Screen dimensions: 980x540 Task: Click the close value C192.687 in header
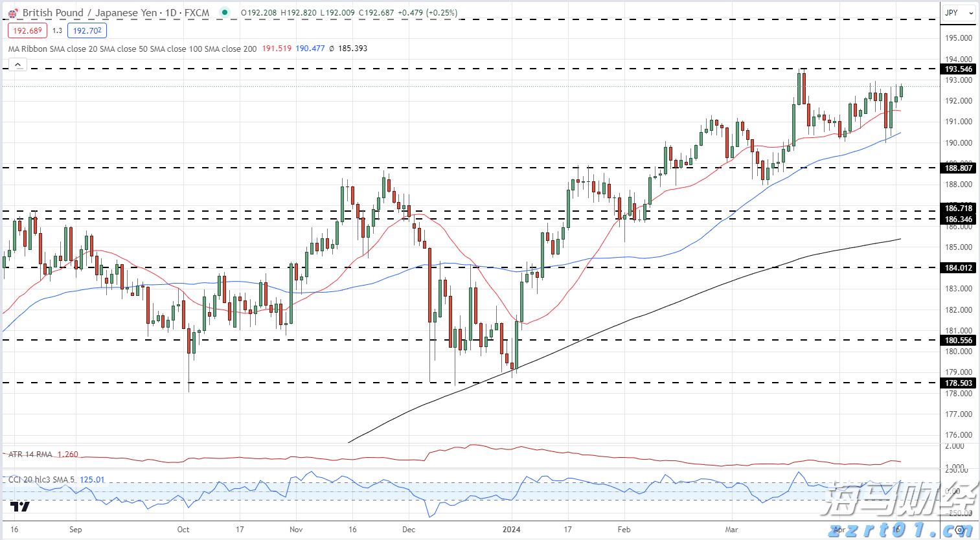tap(376, 13)
